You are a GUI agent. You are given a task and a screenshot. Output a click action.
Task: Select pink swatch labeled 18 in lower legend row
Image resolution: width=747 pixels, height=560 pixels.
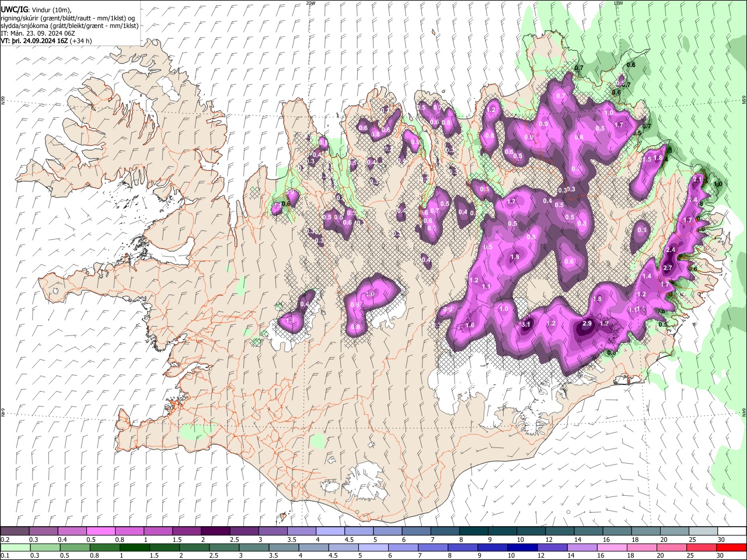[642, 547]
